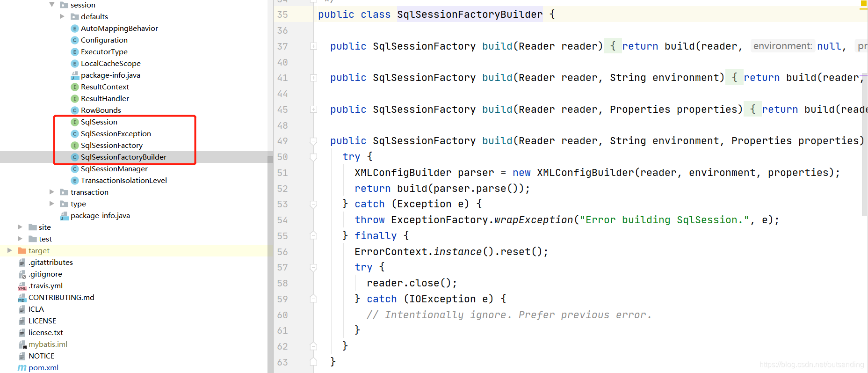Click the TransactionIsolationLevel enum icon

tap(74, 181)
